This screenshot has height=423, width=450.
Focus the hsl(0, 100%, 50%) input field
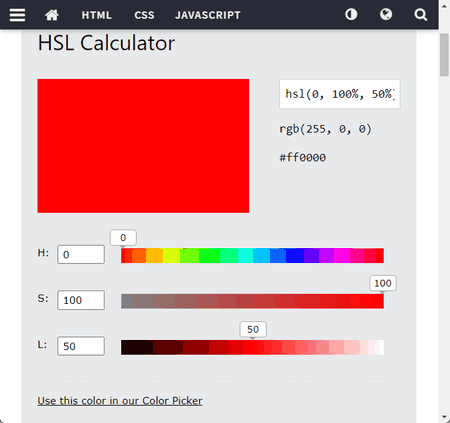click(x=340, y=94)
